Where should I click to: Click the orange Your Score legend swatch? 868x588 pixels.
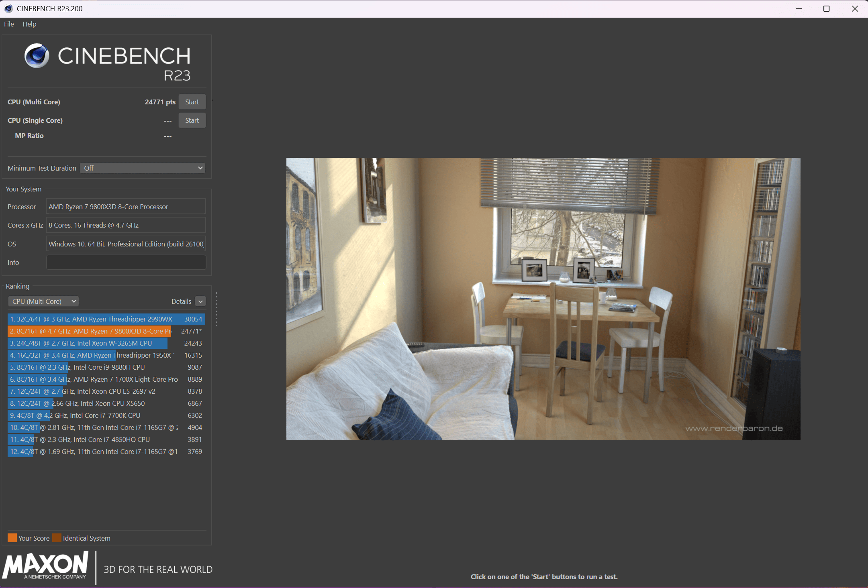12,538
